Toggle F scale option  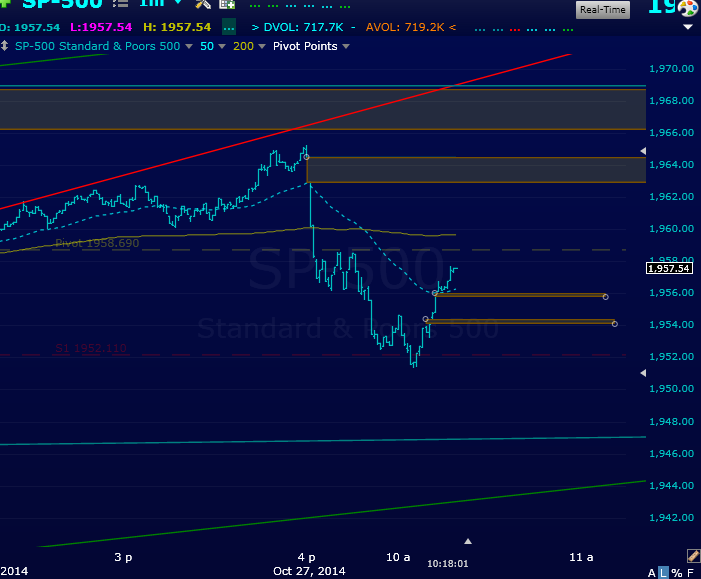pos(690,573)
